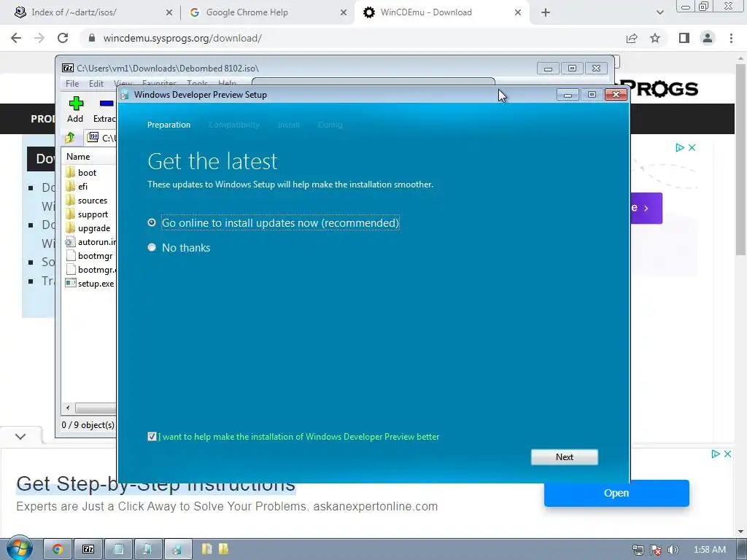Click the AdChoices icon on upper ad
Image resolution: width=747 pixels, height=560 pixels.
pyautogui.click(x=680, y=147)
